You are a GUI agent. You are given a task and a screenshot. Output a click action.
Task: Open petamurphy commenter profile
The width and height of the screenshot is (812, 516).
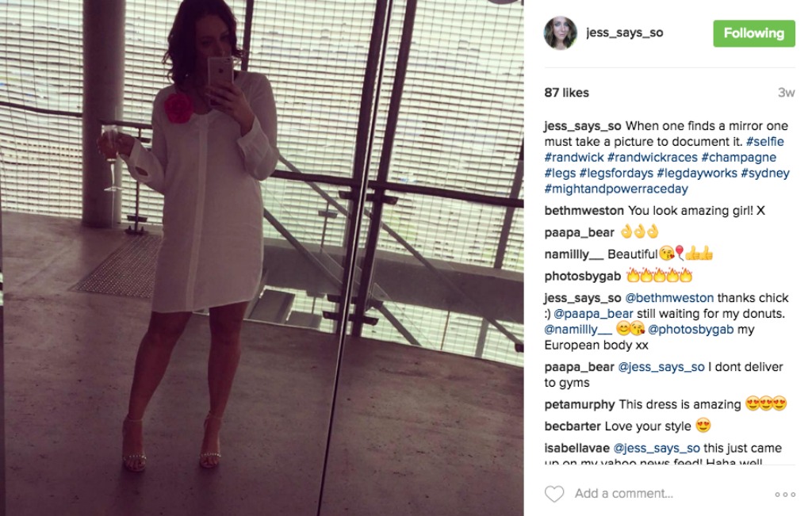point(580,404)
